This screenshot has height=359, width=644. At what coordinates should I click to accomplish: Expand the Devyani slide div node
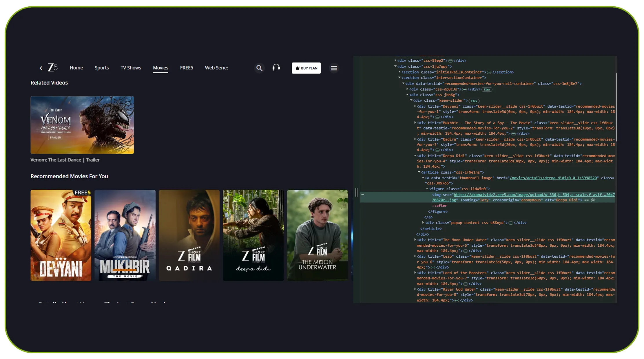(415, 106)
